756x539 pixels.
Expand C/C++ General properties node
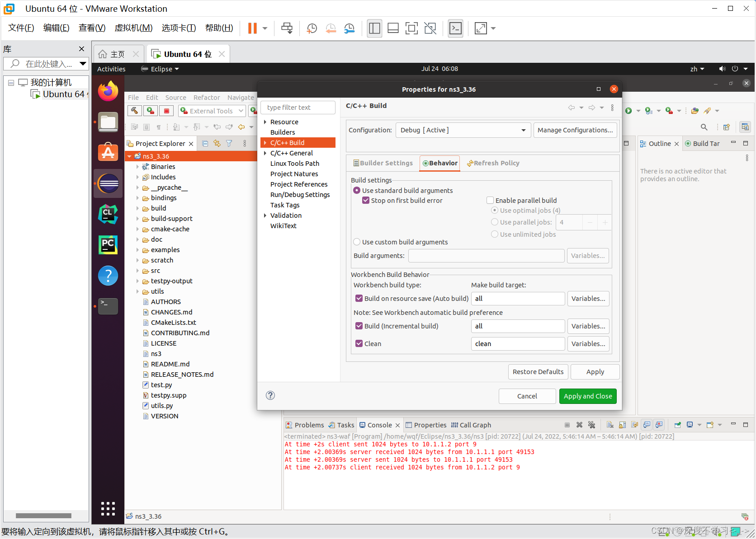point(265,153)
